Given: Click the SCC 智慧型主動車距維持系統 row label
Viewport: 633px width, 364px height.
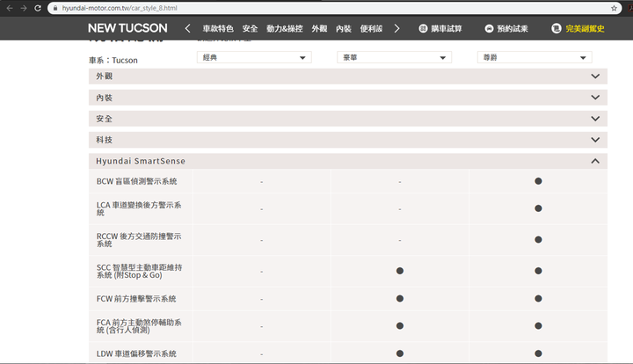Looking at the screenshot, I should click(139, 271).
